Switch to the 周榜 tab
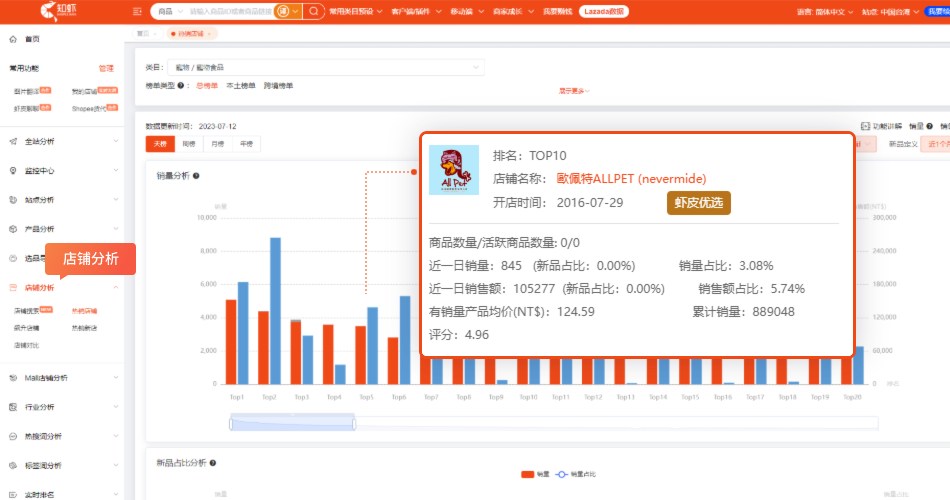The image size is (950, 500). click(189, 144)
